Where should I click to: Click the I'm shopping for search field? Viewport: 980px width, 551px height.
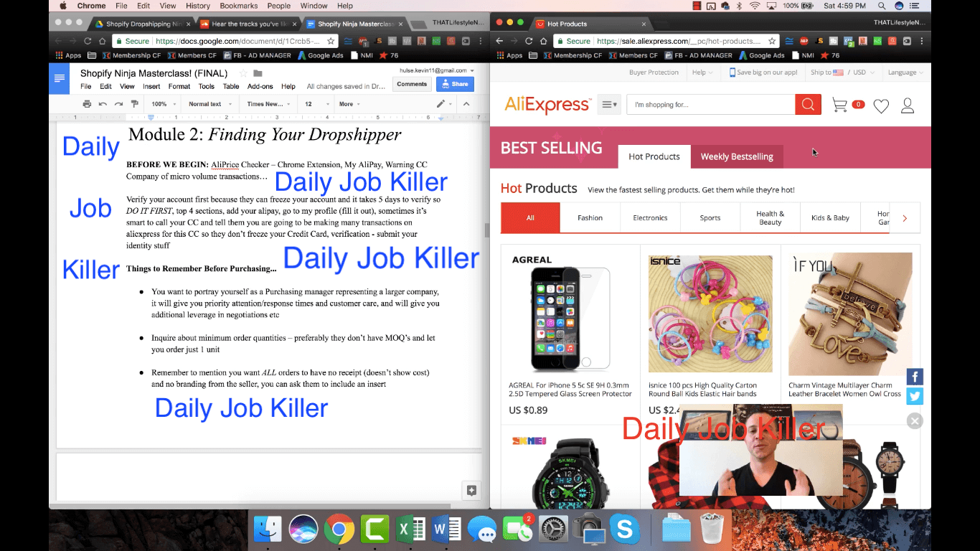coord(710,105)
